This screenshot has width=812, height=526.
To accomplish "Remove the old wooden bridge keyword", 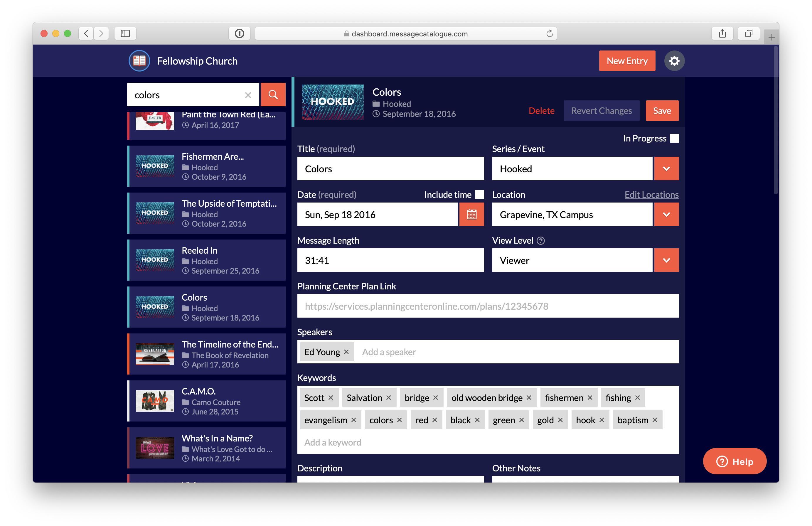I will click(x=529, y=398).
